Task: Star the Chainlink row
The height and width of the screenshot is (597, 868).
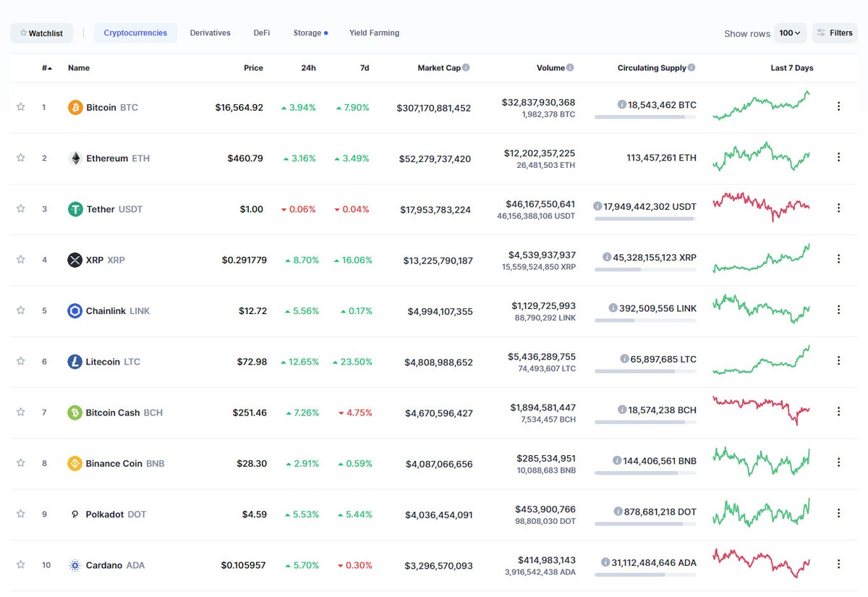Action: pyautogui.click(x=20, y=310)
